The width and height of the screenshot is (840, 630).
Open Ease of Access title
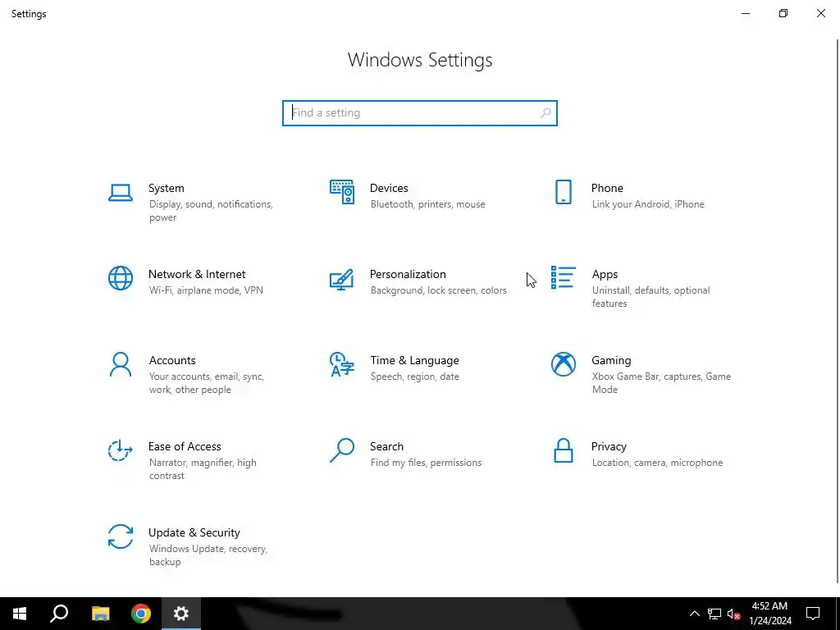tap(185, 446)
